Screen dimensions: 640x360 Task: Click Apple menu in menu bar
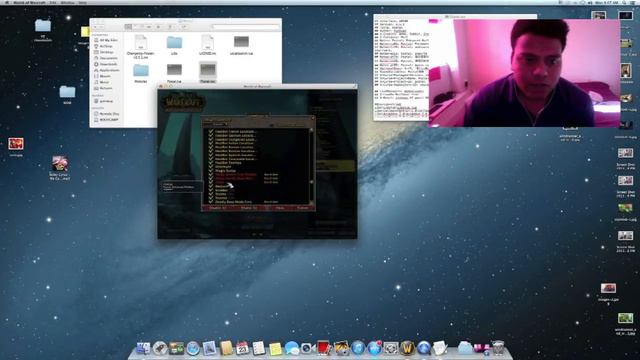click(x=7, y=2)
